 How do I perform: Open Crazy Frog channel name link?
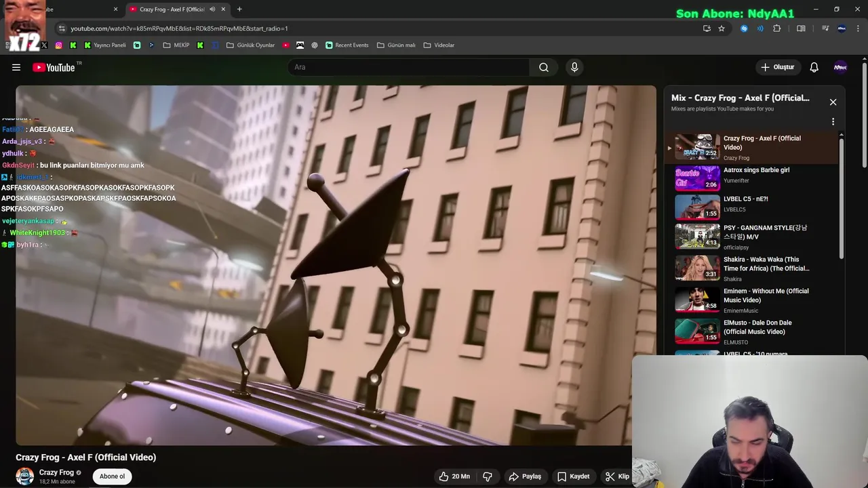click(x=56, y=472)
